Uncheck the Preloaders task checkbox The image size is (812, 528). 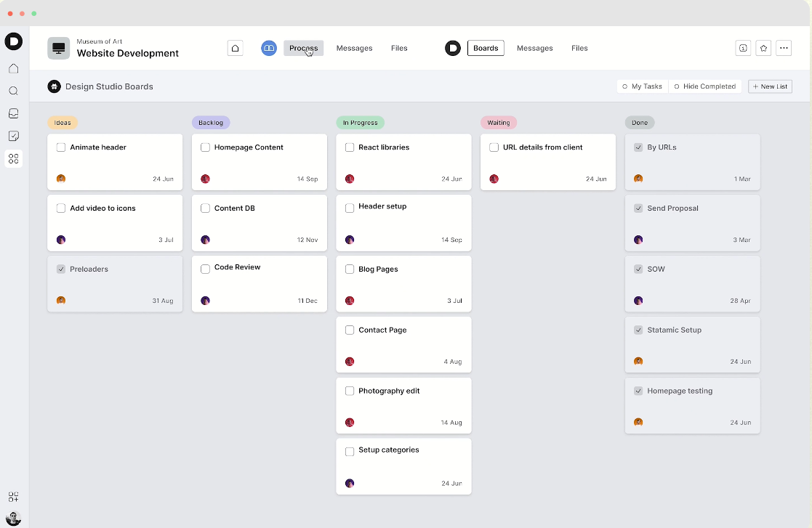pyautogui.click(x=61, y=269)
